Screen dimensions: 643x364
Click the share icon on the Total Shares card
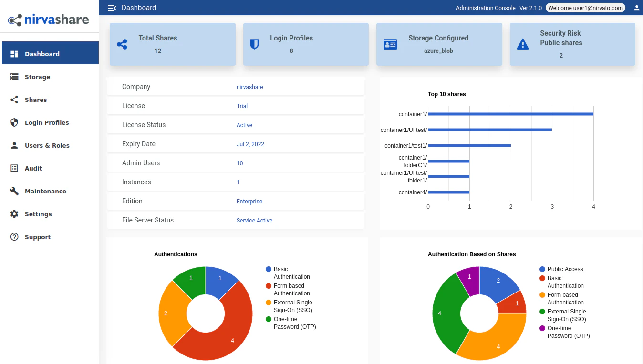click(122, 44)
